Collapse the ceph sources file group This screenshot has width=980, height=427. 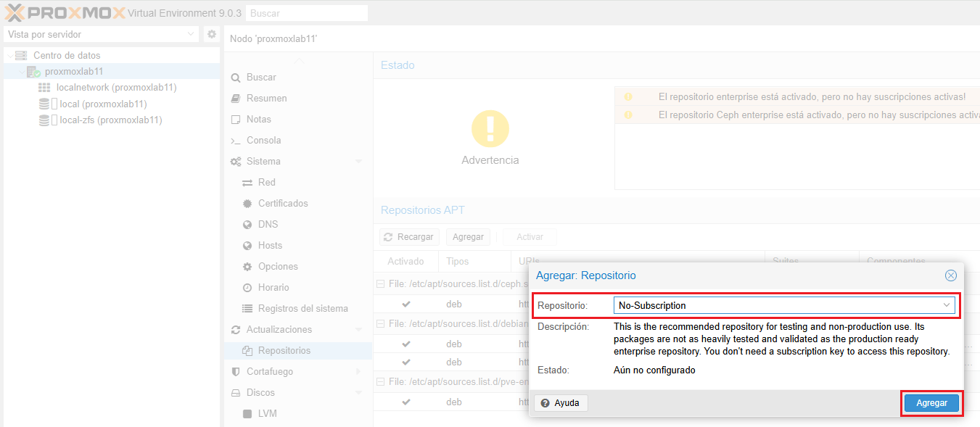[380, 284]
